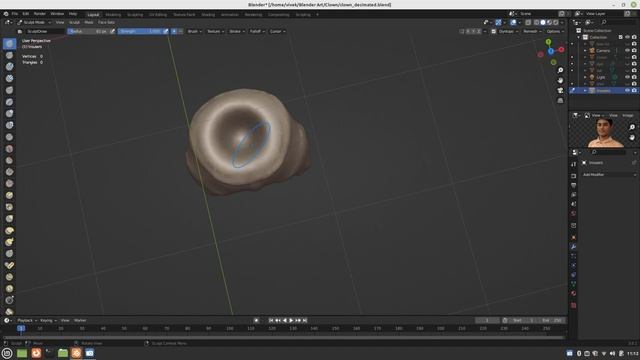The height and width of the screenshot is (360, 640).
Task: Toggle X-ray display button
Action: pos(528,22)
